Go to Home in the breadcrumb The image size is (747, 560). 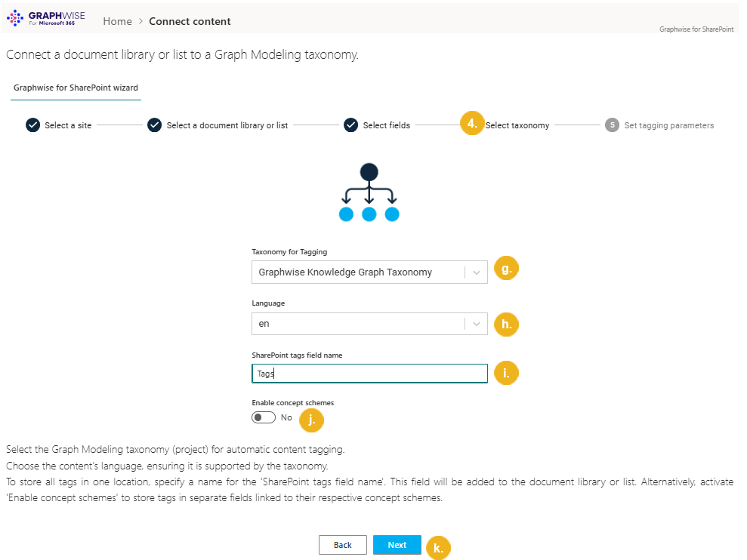click(117, 21)
